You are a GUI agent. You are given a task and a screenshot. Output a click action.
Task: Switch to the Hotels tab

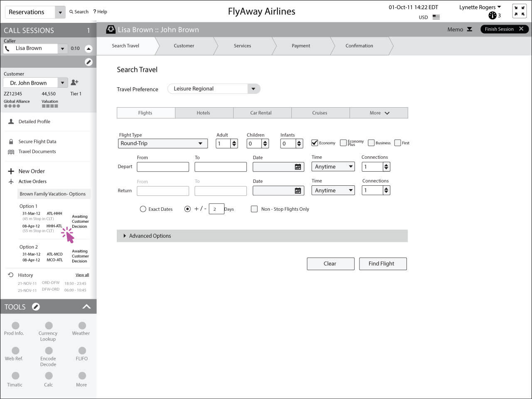coord(204,113)
